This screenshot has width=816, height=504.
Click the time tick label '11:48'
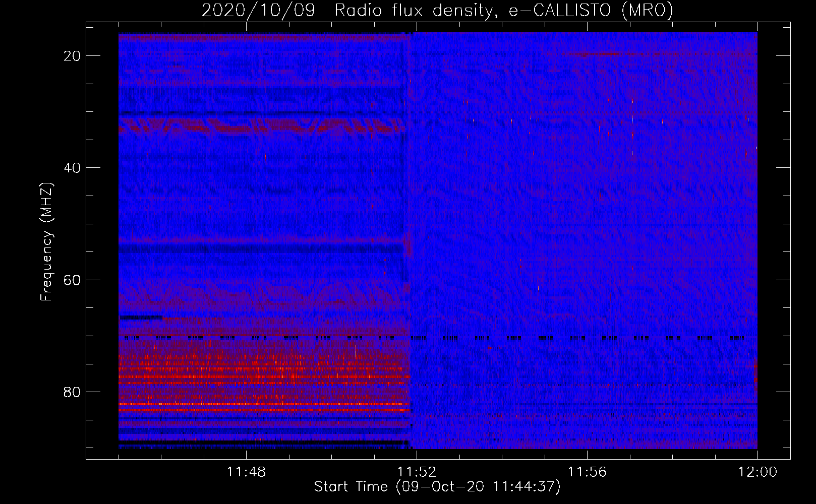click(x=246, y=472)
